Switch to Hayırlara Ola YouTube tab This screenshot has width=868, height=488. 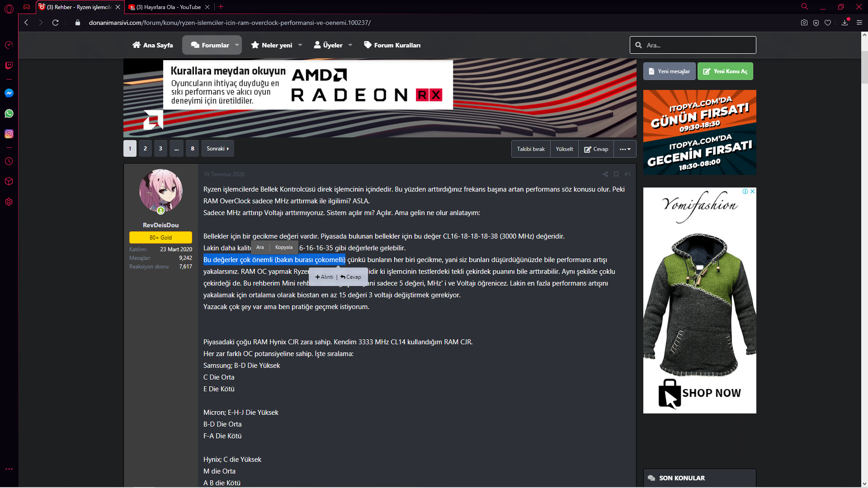click(x=168, y=7)
